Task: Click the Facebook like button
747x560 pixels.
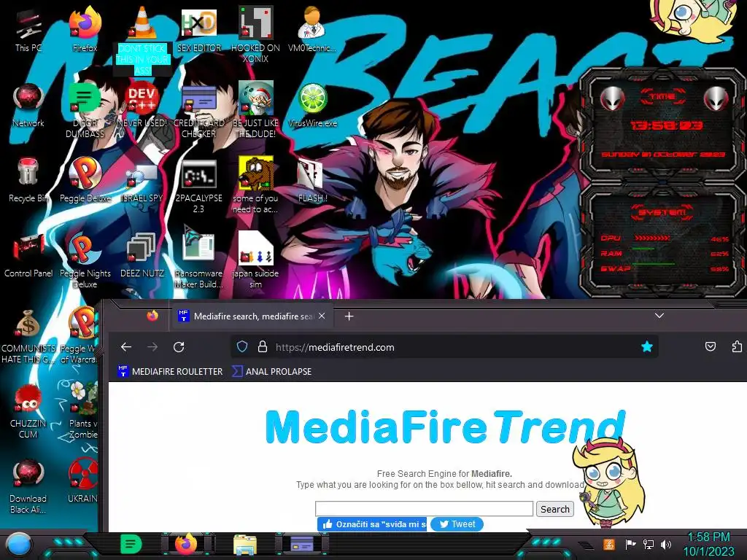Action: [372, 524]
